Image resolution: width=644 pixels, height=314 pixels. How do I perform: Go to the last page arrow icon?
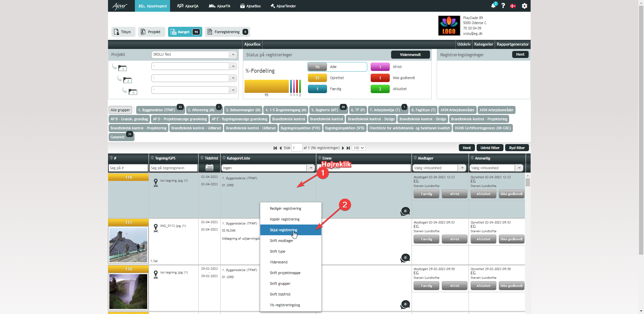348,148
